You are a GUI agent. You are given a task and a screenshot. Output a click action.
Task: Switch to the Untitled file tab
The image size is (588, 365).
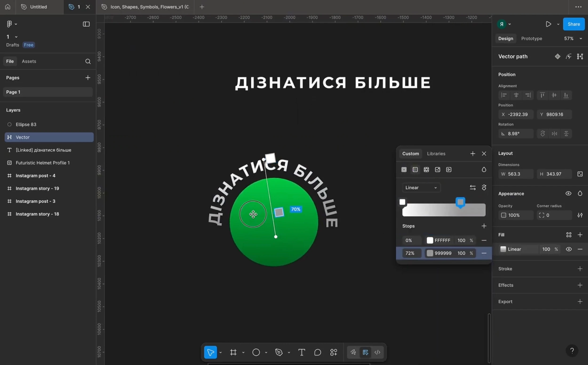(39, 7)
